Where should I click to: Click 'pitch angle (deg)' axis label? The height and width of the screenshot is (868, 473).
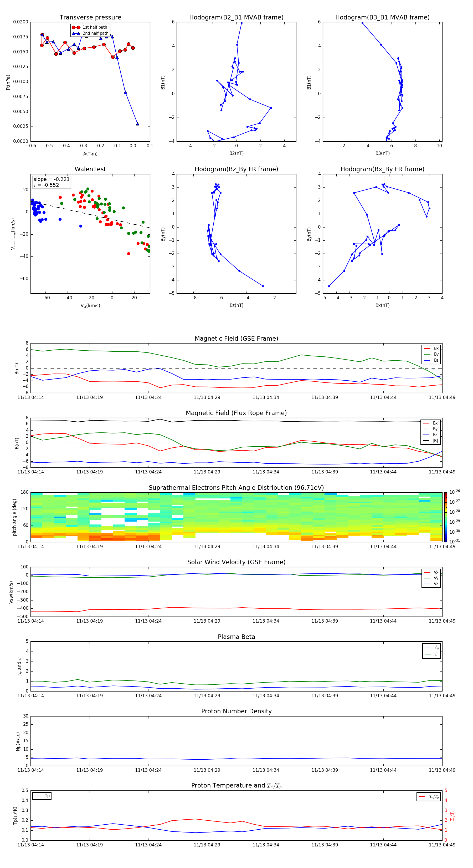click(14, 517)
